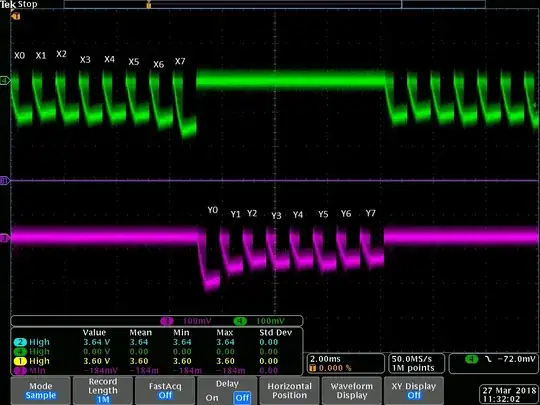Click the falling-edge trigger slope icon
The height and width of the screenshot is (405, 540).
(488, 359)
